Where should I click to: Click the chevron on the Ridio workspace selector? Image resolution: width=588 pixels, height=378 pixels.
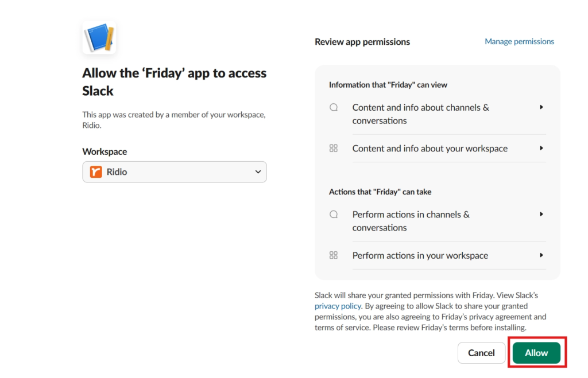click(257, 172)
